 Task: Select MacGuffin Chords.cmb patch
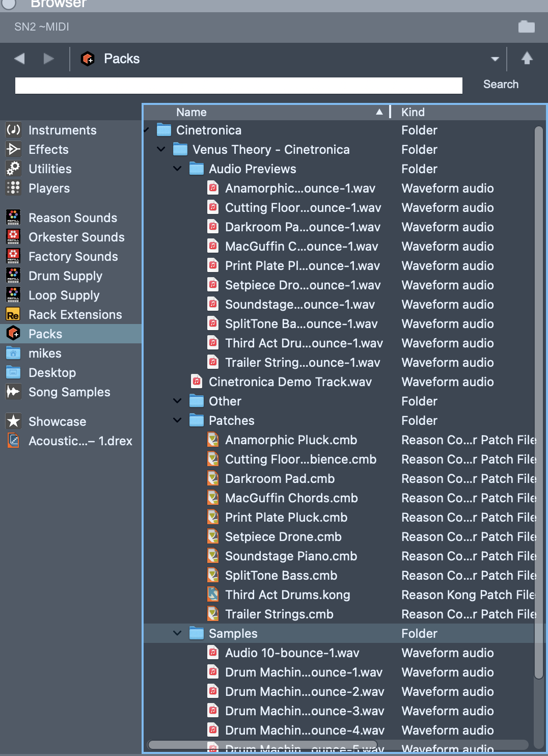point(339,498)
